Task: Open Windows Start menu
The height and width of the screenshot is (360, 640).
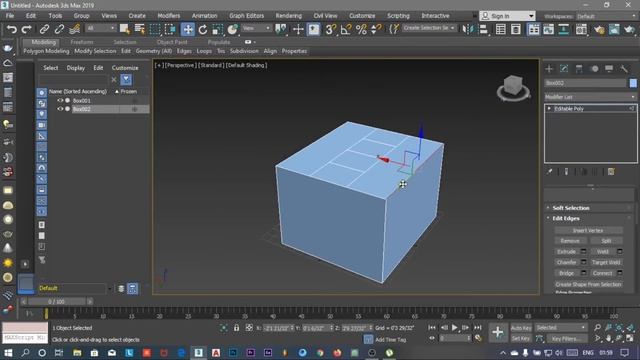Action: [8, 353]
